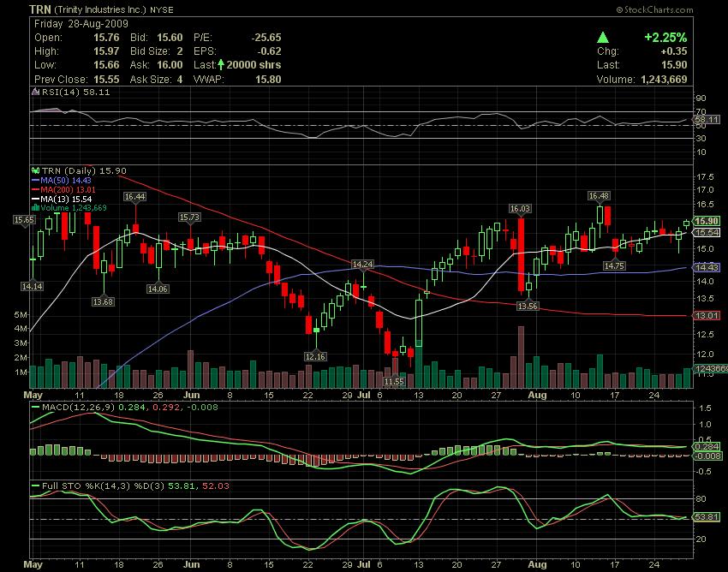Click the Ask value 16.00
Viewport: 728px width, 572px height.
(170, 65)
